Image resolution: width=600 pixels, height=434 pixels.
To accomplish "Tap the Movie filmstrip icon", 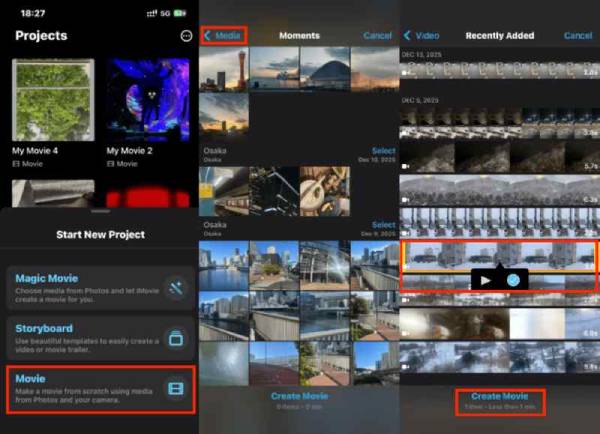I will pyautogui.click(x=176, y=389).
